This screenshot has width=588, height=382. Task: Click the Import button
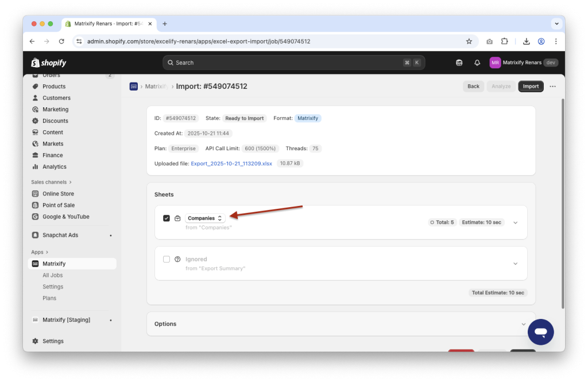[x=531, y=86]
